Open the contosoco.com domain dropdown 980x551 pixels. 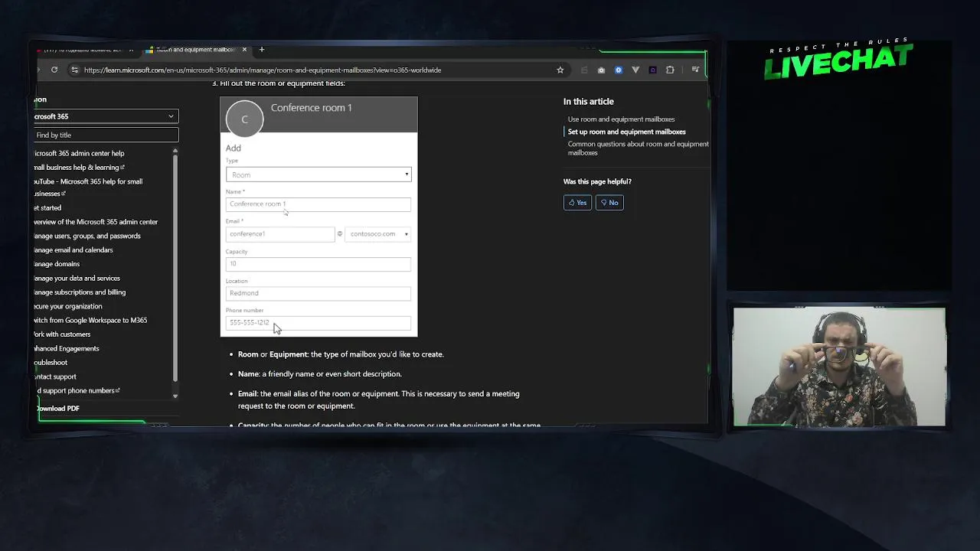tap(378, 234)
